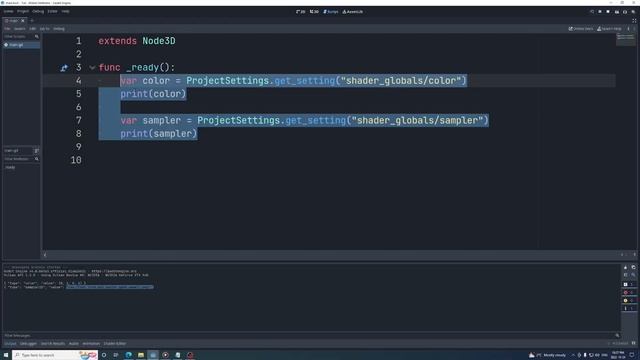
Task: Close the main scene tab
Action: click(x=23, y=20)
